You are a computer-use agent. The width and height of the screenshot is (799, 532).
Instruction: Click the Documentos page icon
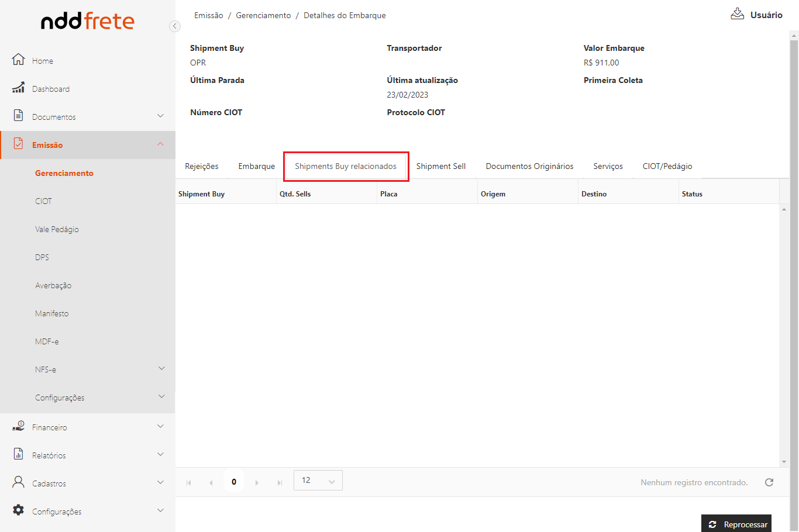tap(19, 116)
